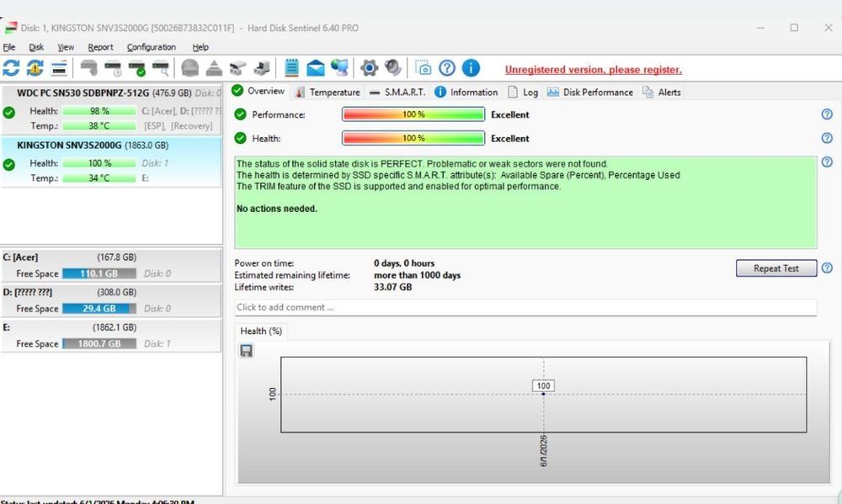842x504 pixels.
Task: Click help icon beside Health row
Action: pyautogui.click(x=827, y=138)
